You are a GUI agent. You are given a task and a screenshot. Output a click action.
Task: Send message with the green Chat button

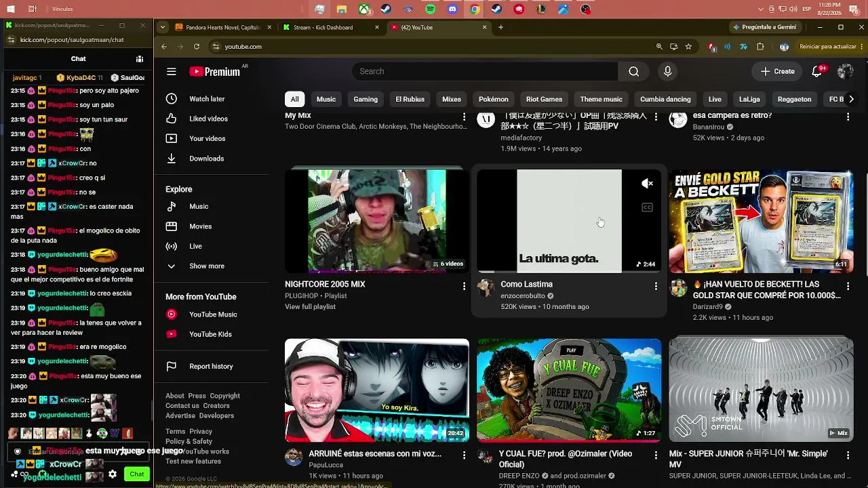[137, 474]
